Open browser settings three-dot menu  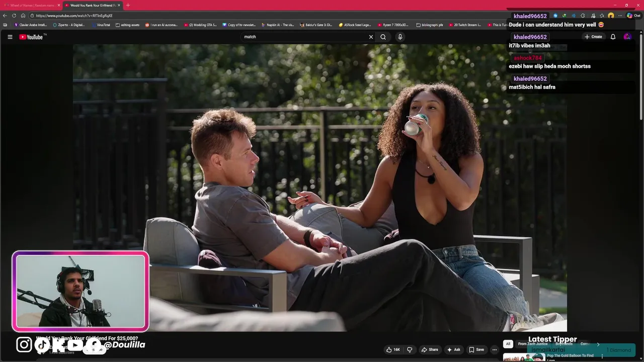(x=619, y=16)
